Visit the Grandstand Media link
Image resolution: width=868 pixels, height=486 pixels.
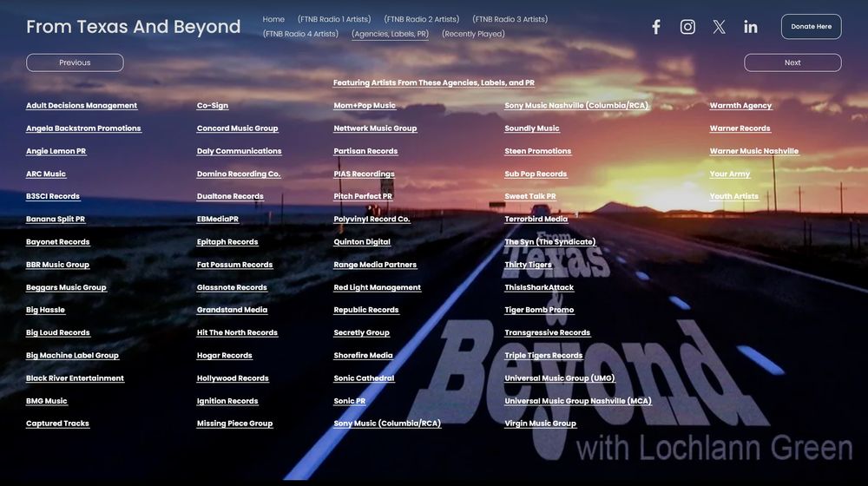pyautogui.click(x=232, y=310)
